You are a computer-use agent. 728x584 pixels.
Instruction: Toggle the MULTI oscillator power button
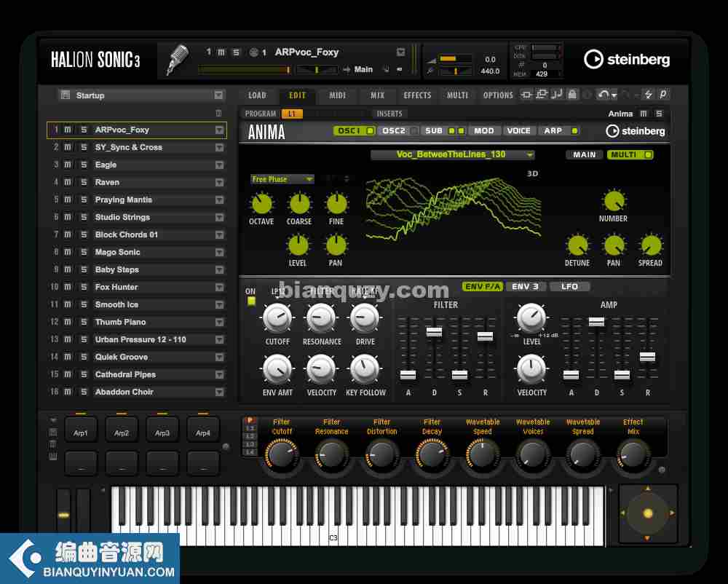click(648, 154)
